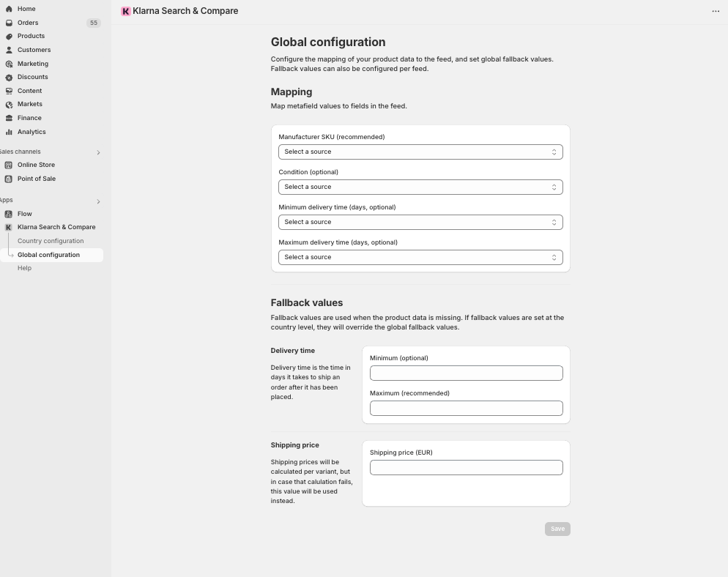Image resolution: width=728 pixels, height=577 pixels.
Task: Open the Help subpage
Action: [25, 268]
